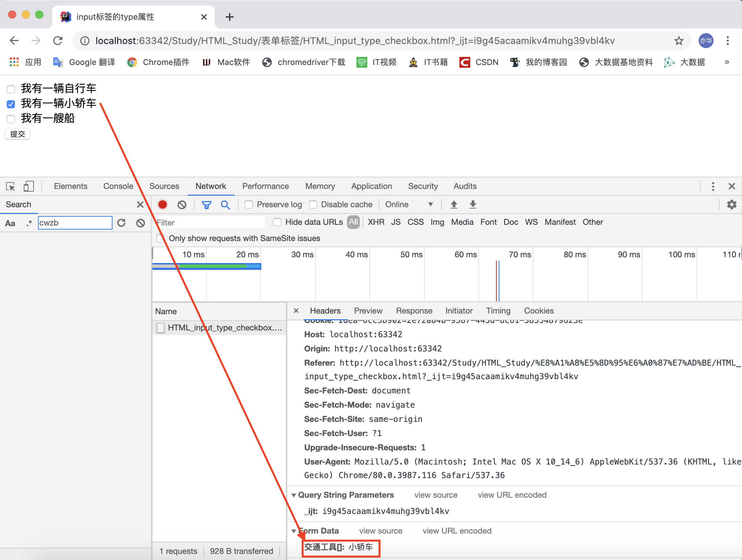Click view URL encoded next to Form Data
The image size is (742, 560).
[x=457, y=531]
